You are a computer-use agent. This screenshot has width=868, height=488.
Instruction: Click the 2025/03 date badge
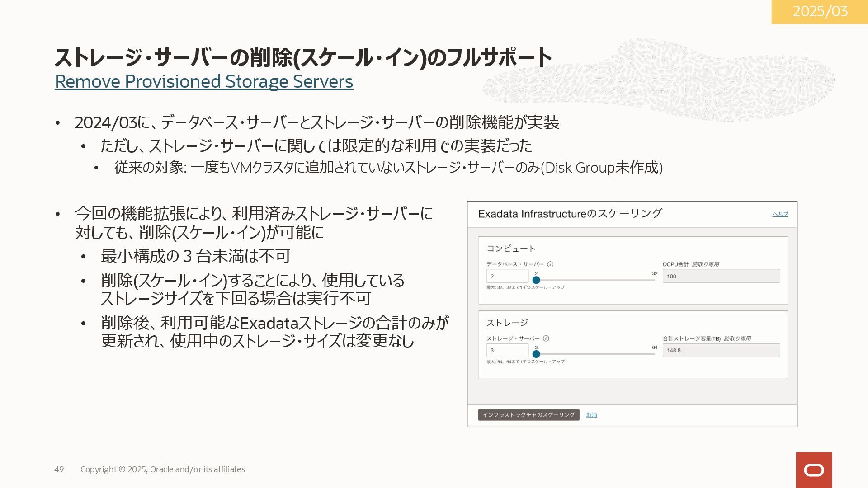point(820,12)
